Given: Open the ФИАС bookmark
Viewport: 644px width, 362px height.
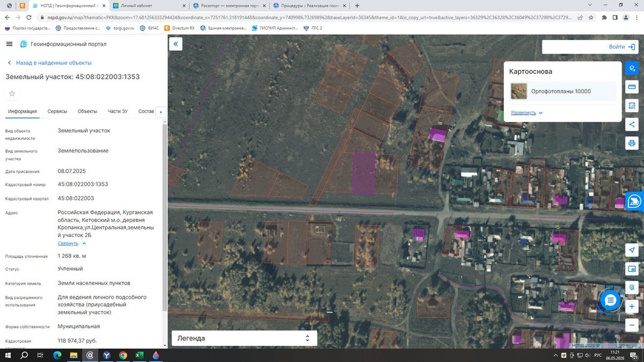Looking at the screenshot, I should tap(150, 28).
